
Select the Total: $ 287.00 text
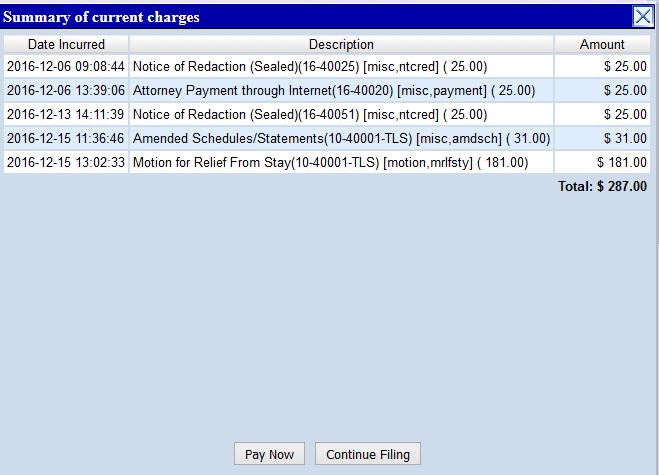[602, 186]
